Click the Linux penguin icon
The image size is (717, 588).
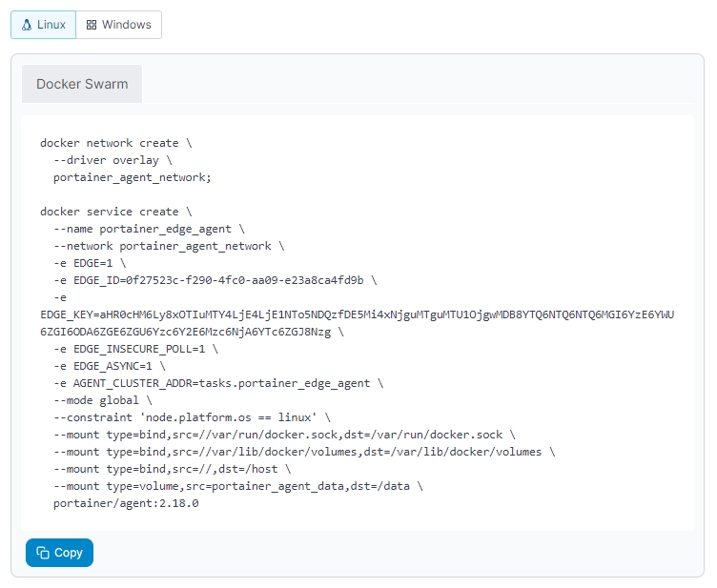click(x=26, y=25)
